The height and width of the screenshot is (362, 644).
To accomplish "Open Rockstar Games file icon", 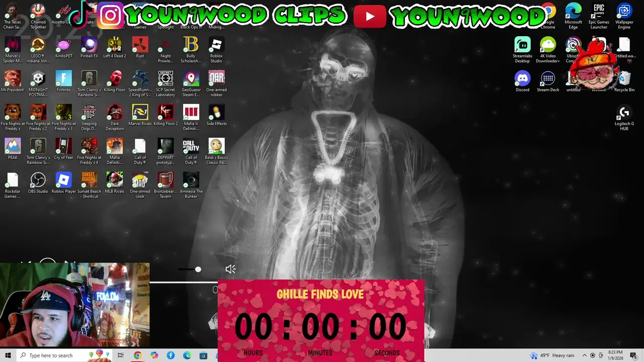I will click(x=13, y=185).
